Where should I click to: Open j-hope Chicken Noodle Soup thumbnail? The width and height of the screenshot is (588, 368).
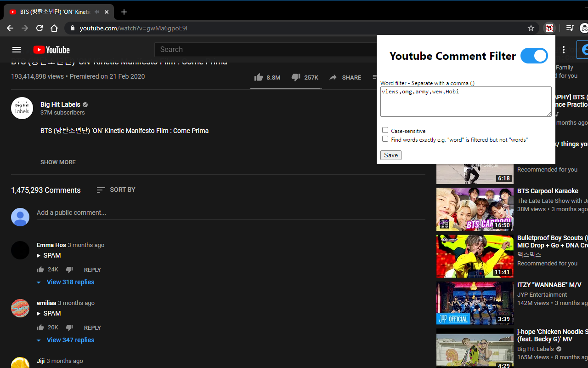click(x=475, y=348)
